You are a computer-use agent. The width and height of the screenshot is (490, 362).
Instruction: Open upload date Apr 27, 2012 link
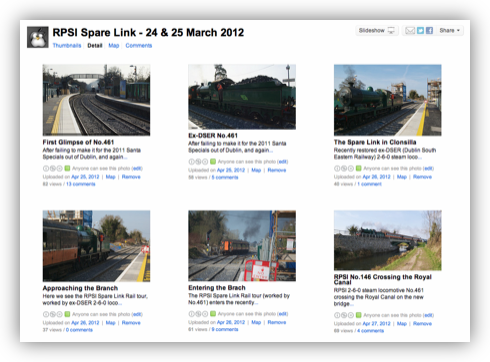pos(376,324)
